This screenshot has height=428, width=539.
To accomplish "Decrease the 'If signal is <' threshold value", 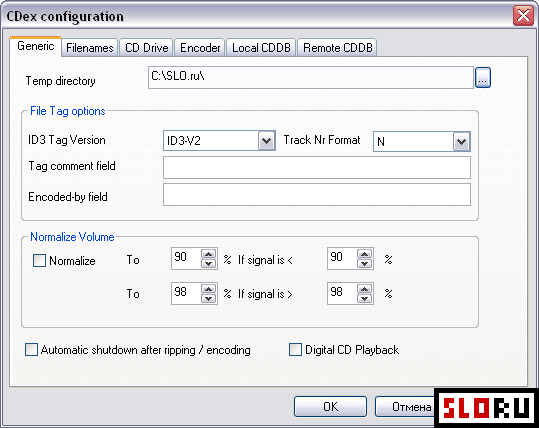I will (x=364, y=263).
